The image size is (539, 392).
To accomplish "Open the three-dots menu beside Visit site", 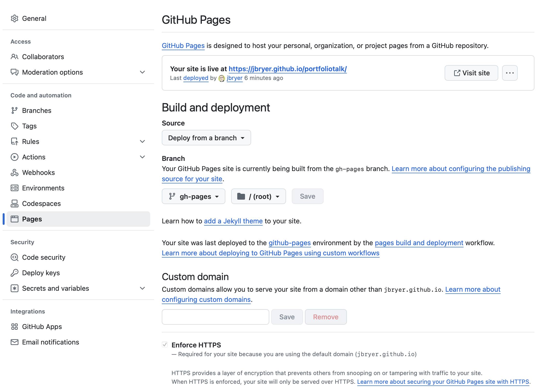I will (510, 73).
